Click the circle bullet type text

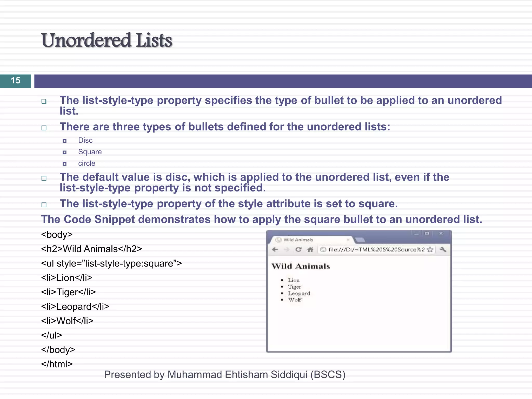point(87,163)
